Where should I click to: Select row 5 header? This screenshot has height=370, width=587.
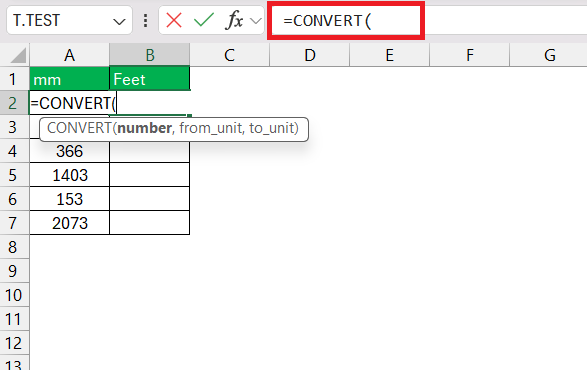(14, 175)
